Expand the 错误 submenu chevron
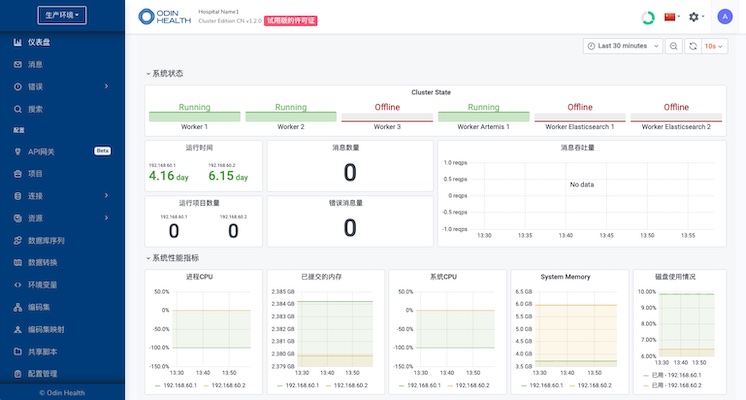The height and width of the screenshot is (400, 746). (107, 86)
